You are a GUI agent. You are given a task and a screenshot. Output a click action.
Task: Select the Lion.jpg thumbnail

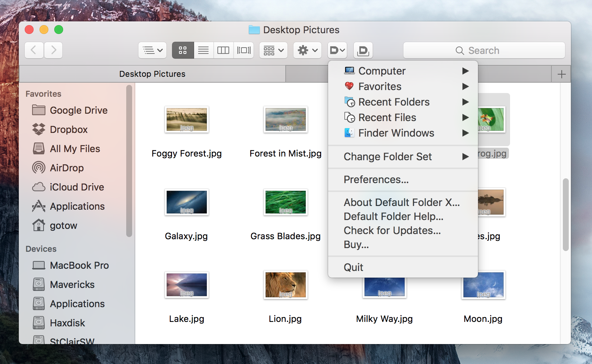(286, 285)
